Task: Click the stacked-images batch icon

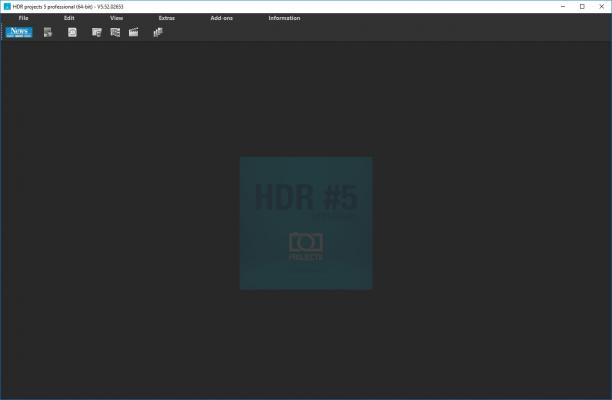Action: click(158, 32)
